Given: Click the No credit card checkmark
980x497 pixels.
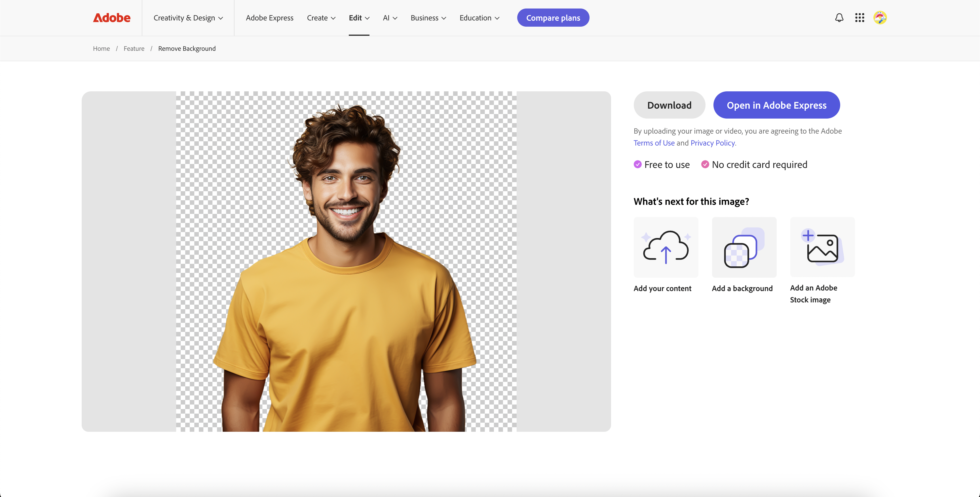Looking at the screenshot, I should coord(705,165).
